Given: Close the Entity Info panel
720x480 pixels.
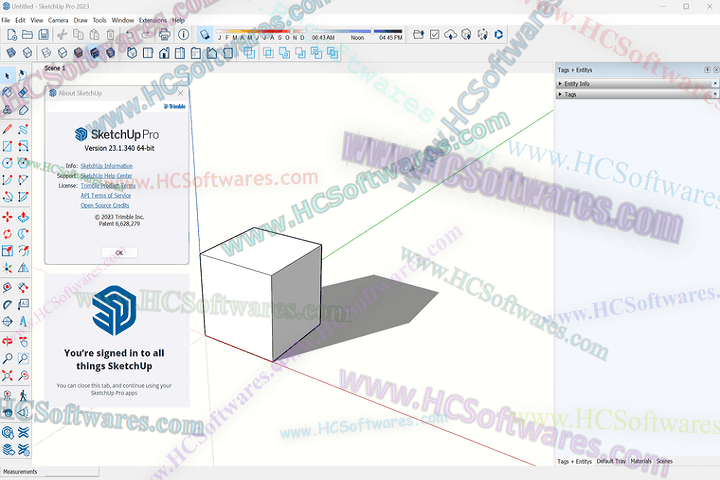Looking at the screenshot, I should (x=715, y=84).
